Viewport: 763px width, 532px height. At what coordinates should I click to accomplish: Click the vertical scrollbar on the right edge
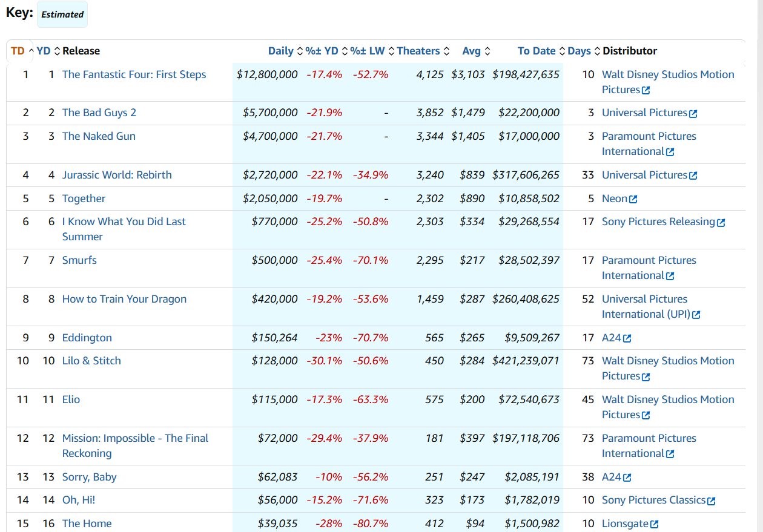(x=759, y=266)
